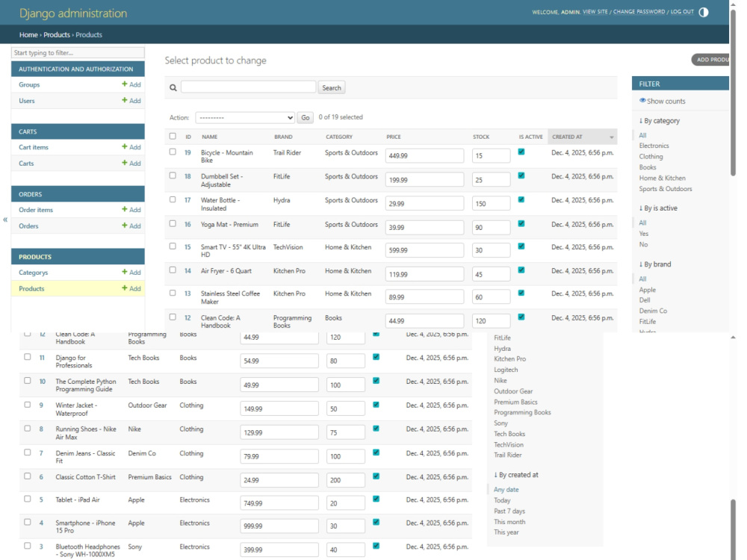This screenshot has height=560, width=747.
Task: Filter category by Electronics
Action: tap(654, 146)
